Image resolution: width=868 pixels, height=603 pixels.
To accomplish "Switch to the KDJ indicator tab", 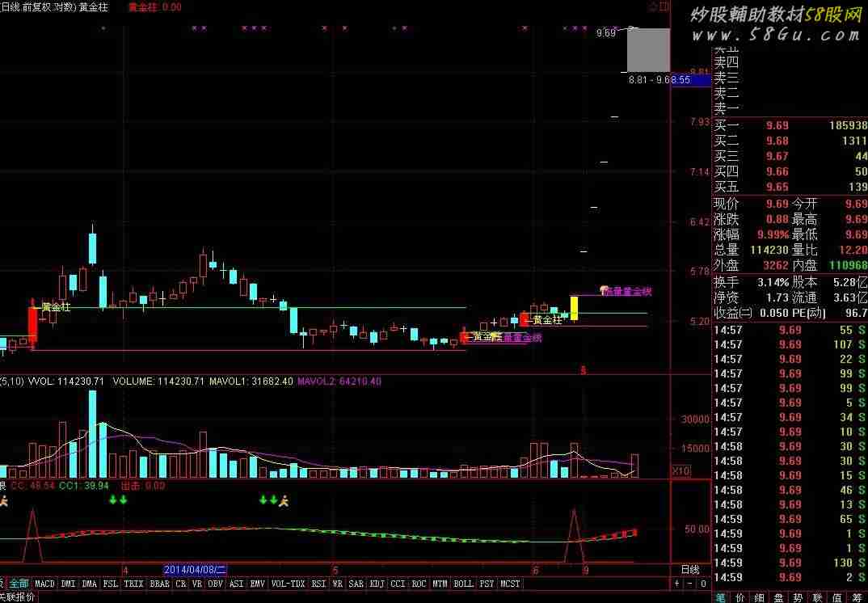I will [x=377, y=584].
